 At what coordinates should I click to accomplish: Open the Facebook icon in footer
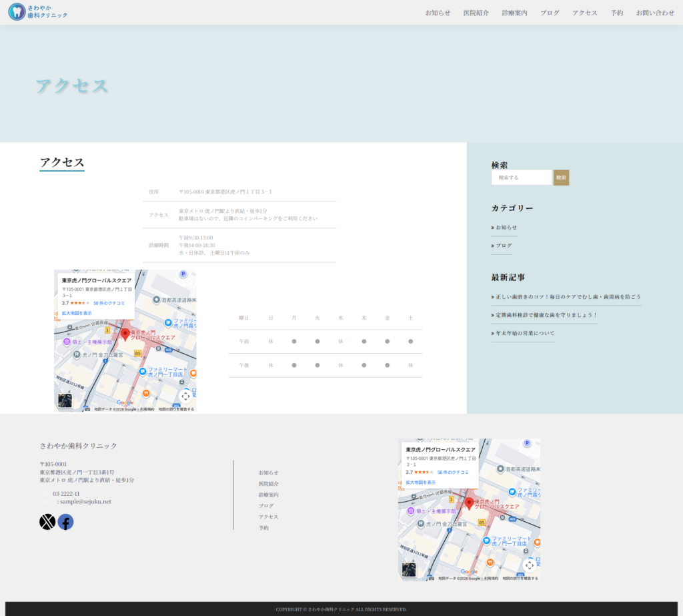click(65, 522)
